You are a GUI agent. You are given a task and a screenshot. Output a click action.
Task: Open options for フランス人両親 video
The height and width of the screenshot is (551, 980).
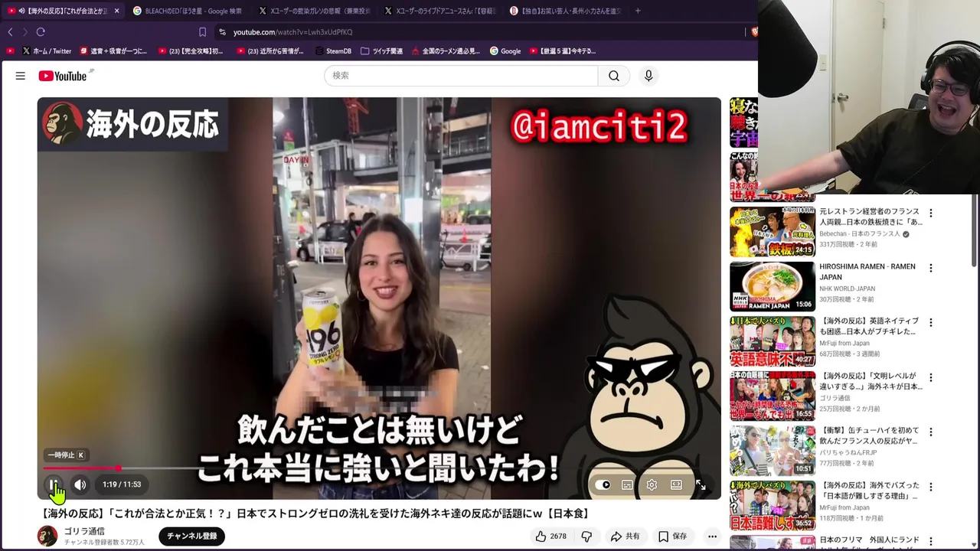(x=931, y=214)
